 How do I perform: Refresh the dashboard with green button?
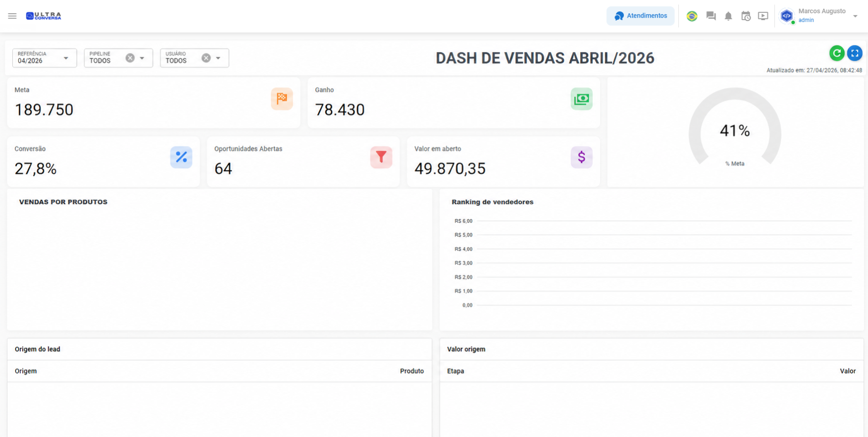[x=837, y=53]
